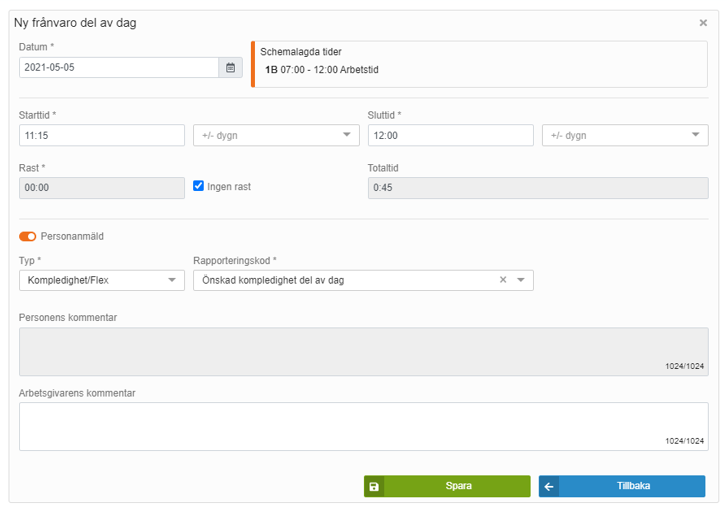This screenshot has width=727, height=511.
Task: Focus the Sluttid time field
Action: click(x=450, y=135)
